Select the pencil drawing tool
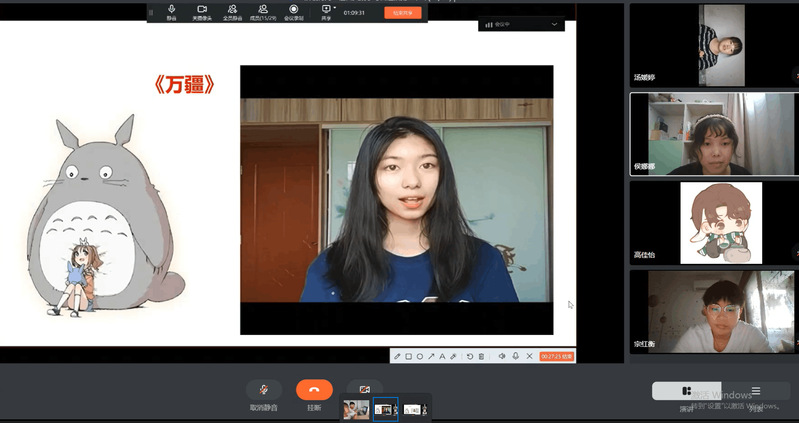 [x=397, y=356]
